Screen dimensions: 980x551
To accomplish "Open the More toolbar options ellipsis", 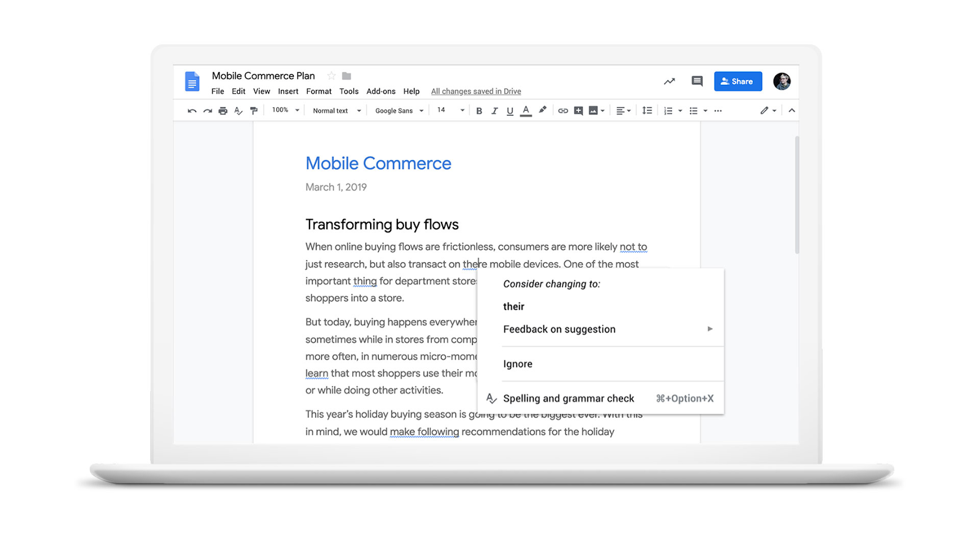I will 718,111.
